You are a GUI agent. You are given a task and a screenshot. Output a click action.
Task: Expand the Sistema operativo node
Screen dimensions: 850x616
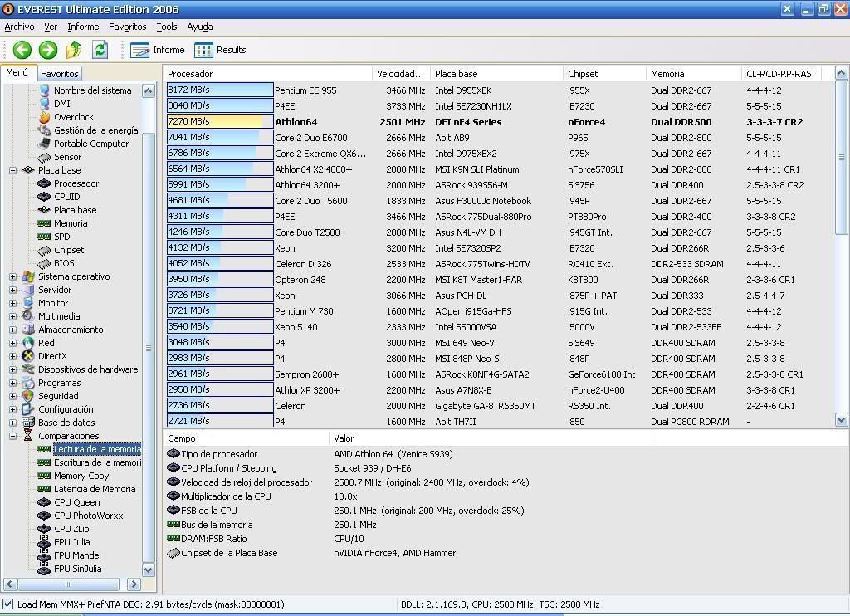point(12,276)
